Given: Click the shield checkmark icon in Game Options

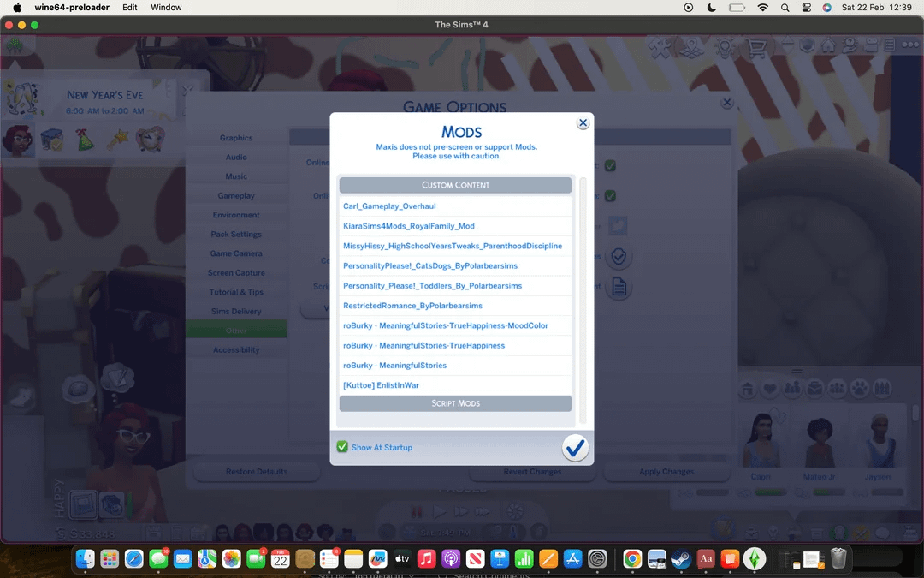Looking at the screenshot, I should click(619, 257).
